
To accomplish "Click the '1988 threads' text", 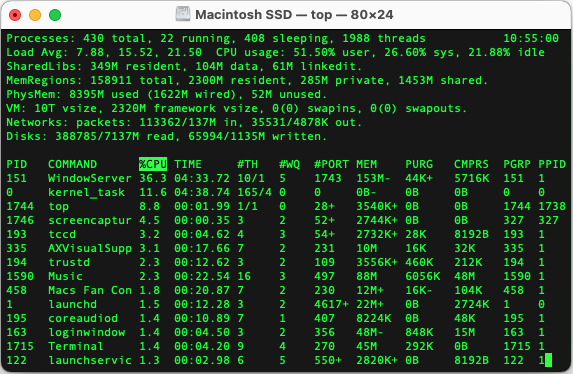I will (384, 38).
